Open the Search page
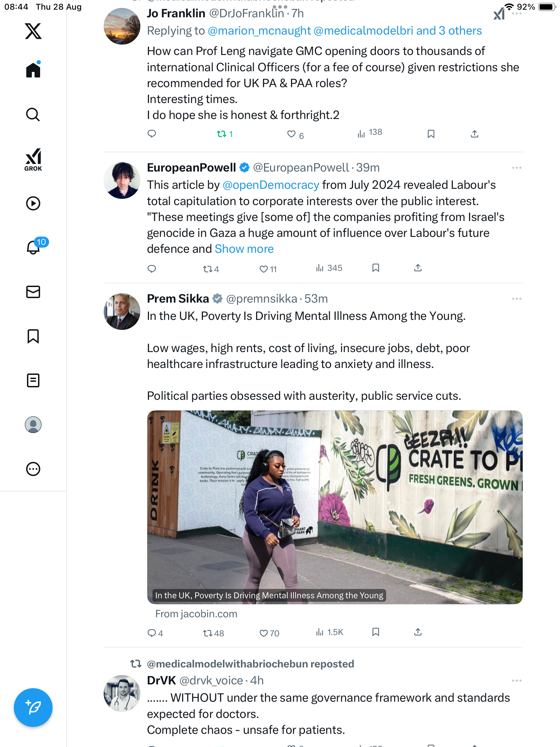 (x=33, y=114)
